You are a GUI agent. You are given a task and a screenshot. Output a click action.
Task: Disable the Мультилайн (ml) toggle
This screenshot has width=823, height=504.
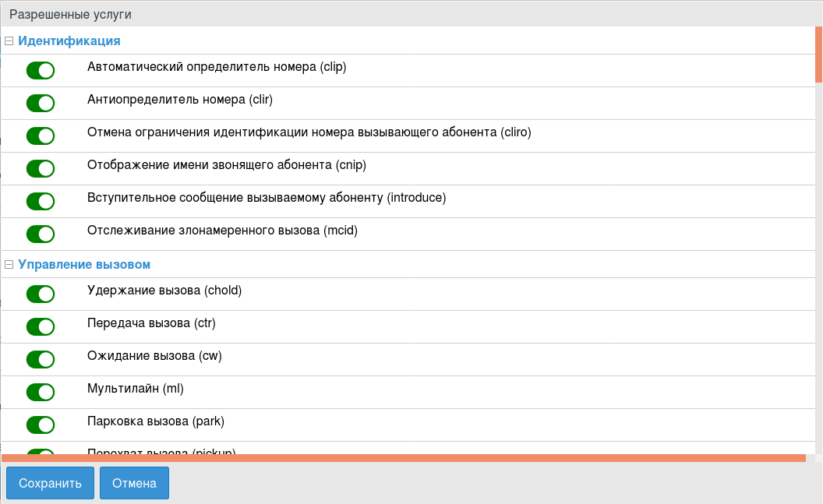(41, 392)
